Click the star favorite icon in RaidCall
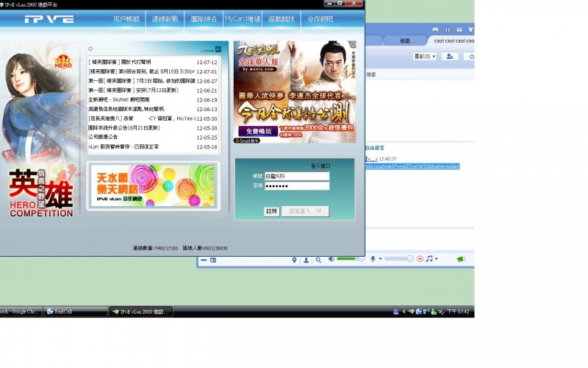 (470, 57)
